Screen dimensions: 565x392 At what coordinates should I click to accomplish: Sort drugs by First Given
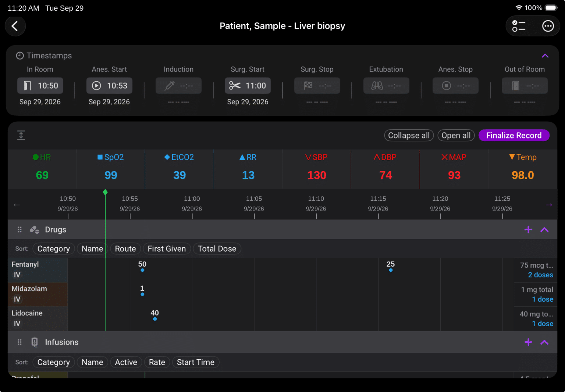pos(167,249)
